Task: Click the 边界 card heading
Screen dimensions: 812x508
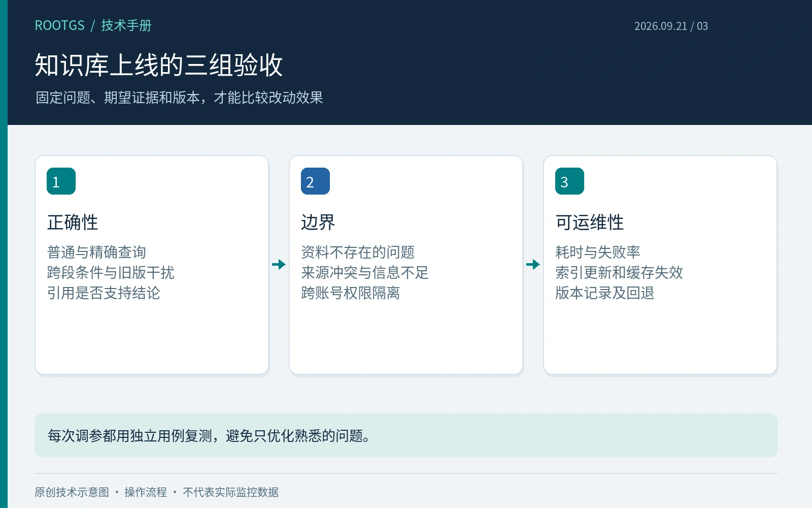Action: pos(318,223)
